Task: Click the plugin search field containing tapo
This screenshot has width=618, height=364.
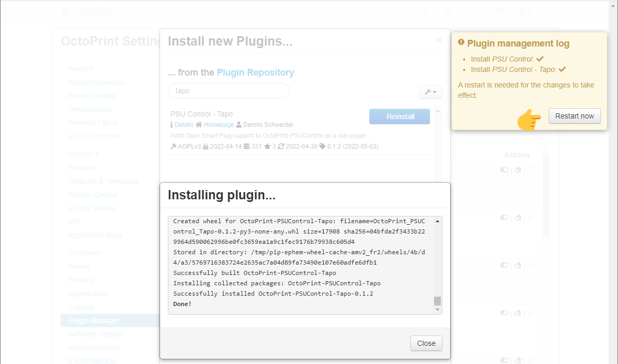Action: (x=228, y=91)
